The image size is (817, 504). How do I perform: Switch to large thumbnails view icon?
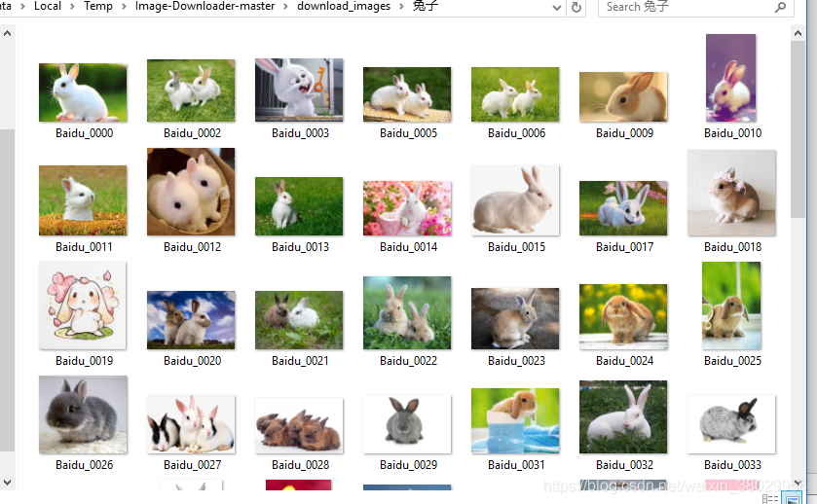coord(793,499)
